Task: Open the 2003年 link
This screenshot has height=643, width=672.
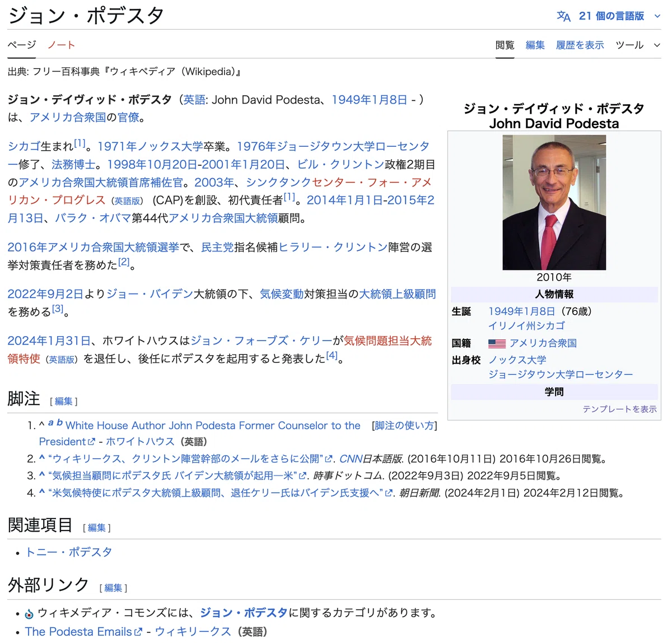Action: 214,183
